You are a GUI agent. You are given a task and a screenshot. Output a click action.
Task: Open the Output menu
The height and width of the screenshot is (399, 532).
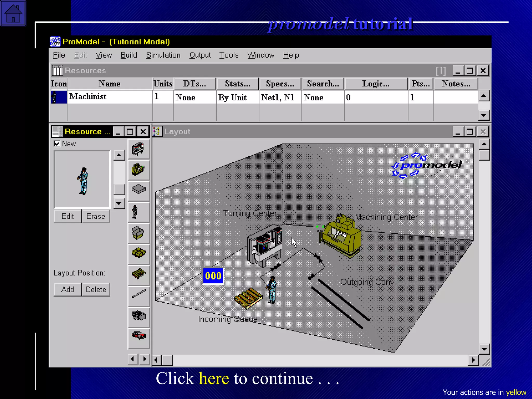tap(200, 55)
